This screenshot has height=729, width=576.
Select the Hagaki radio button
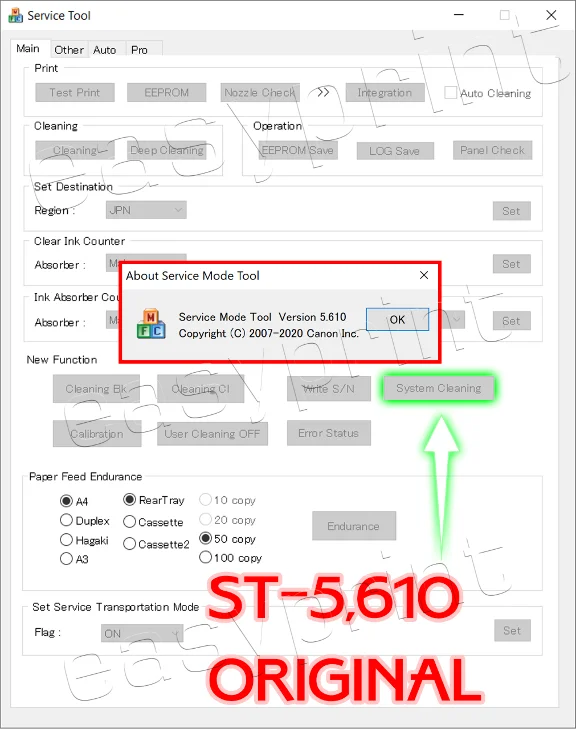tap(66, 539)
